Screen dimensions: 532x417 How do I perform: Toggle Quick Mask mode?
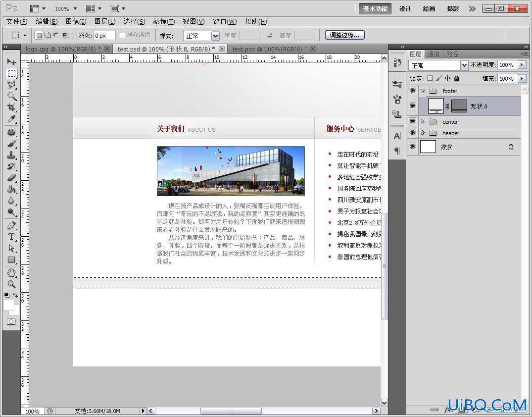point(11,321)
